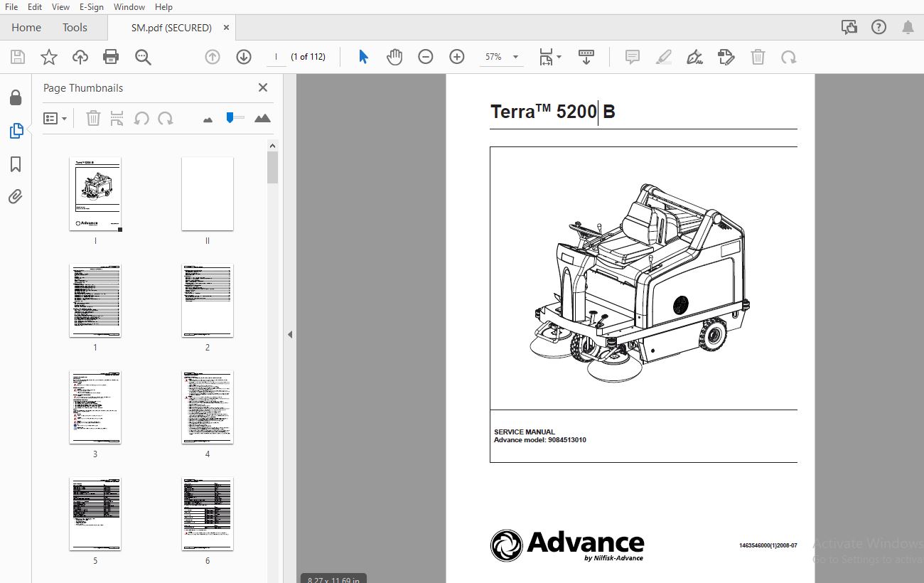Go to the previous page arrow
Screen dimensions: 924x583
click(213, 57)
